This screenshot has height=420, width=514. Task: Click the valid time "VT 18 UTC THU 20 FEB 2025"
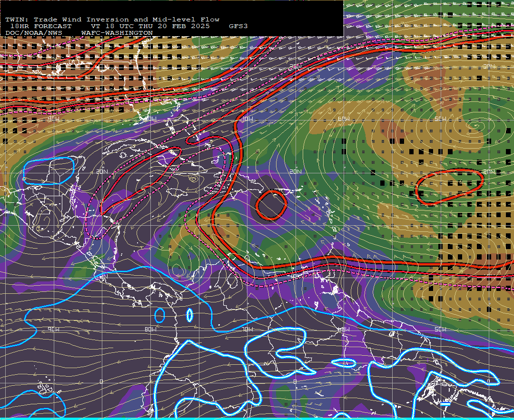tap(150, 26)
